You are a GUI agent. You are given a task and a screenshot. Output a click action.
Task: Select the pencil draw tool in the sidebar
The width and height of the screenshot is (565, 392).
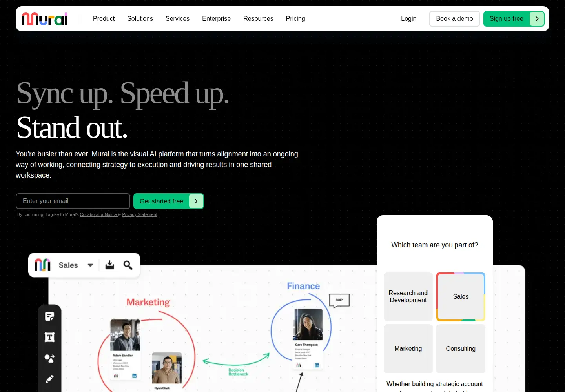pos(49,379)
